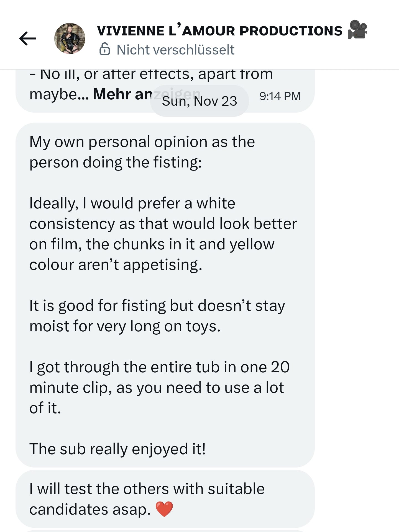
Task: Tap the word 'maybe...' before Mehr anzeigen
Action: [59, 94]
